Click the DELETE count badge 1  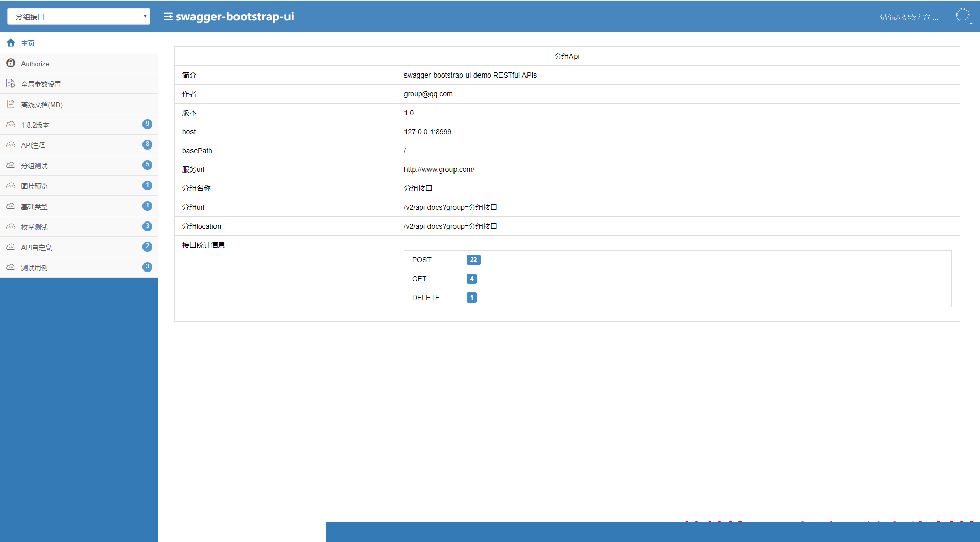[472, 298]
